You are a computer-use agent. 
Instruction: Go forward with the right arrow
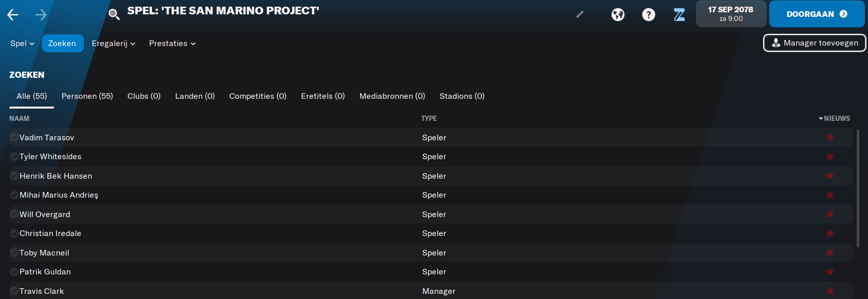[41, 15]
